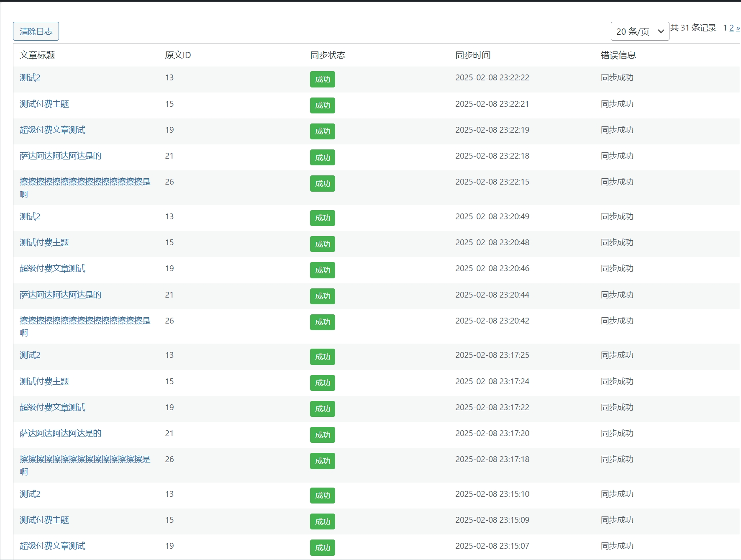Open 超级付费文章测试 link synced at 23:22:19
This screenshot has height=560, width=741.
coord(52,130)
